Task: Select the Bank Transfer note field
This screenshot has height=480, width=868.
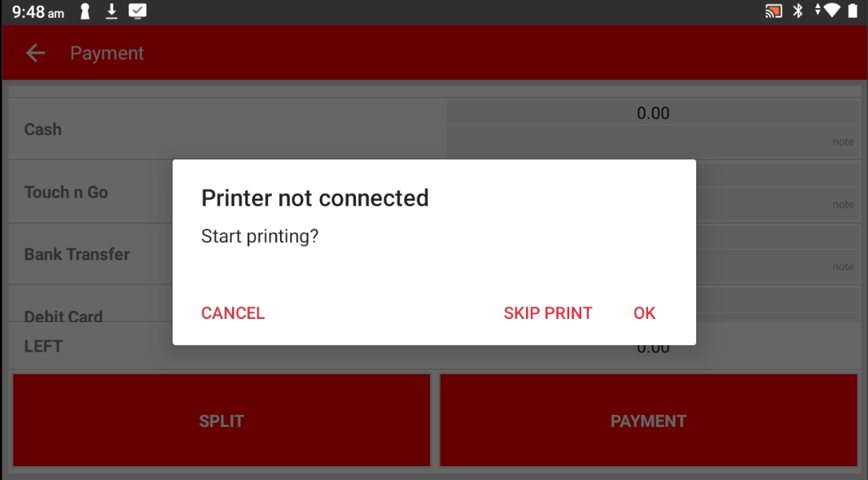Action: [778, 267]
